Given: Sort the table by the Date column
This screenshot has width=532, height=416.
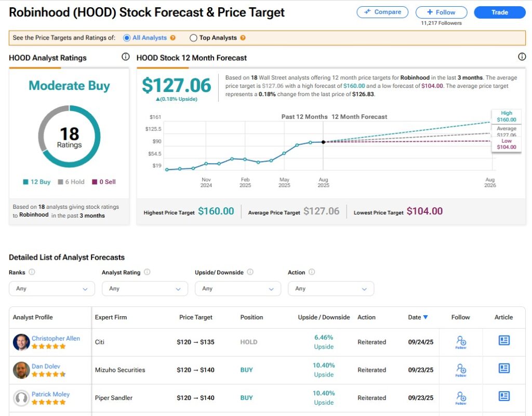Looking at the screenshot, I should (418, 317).
